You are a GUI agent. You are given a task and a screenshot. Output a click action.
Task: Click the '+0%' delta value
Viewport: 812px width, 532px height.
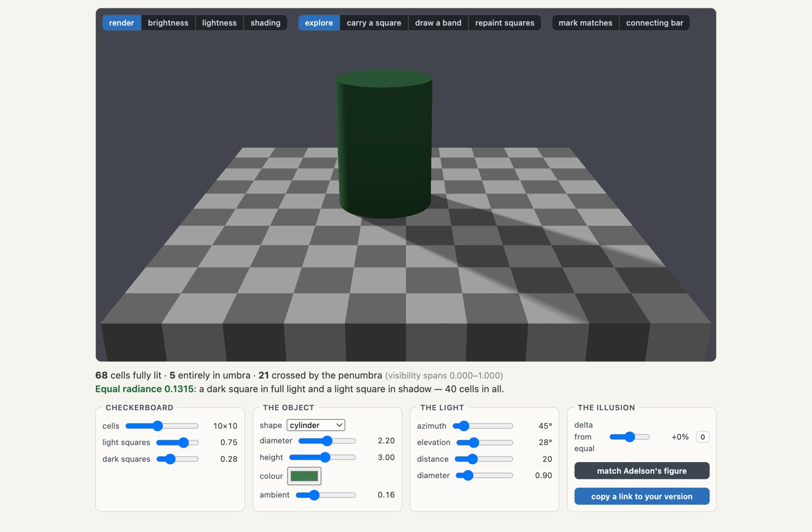click(680, 437)
